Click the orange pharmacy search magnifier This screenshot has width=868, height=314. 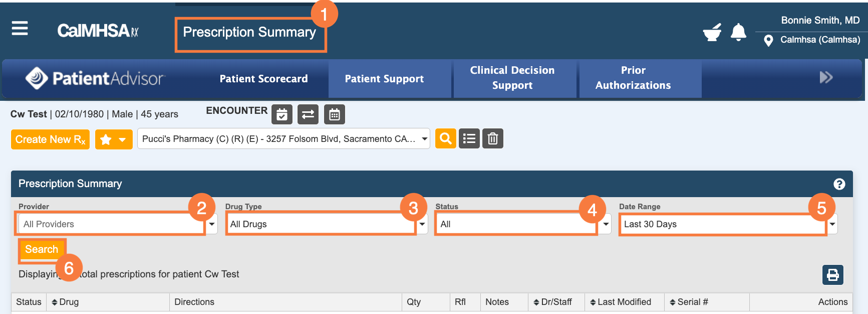click(446, 138)
